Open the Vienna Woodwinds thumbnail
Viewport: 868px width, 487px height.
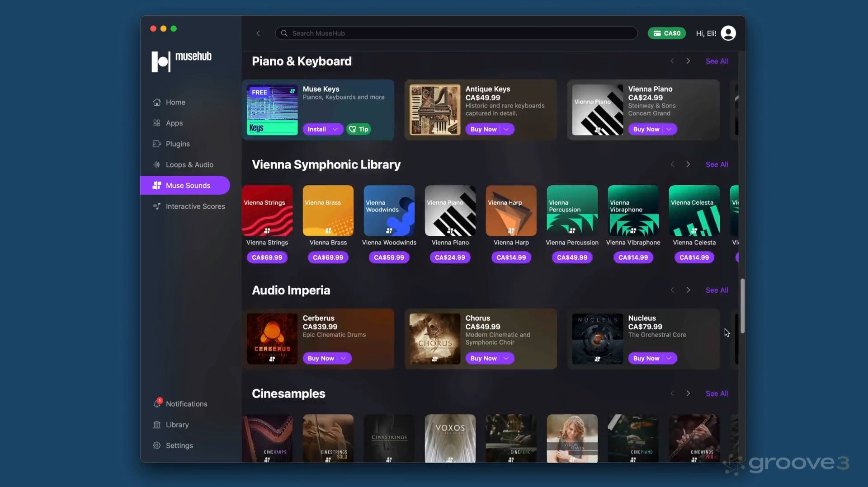click(x=389, y=211)
